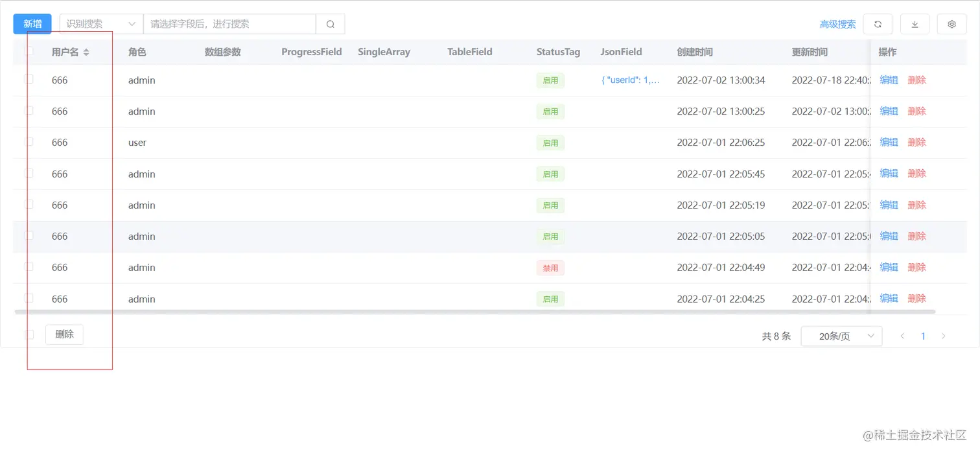Image resolution: width=980 pixels, height=455 pixels.
Task: Go to previous page with left arrow
Action: 902,336
